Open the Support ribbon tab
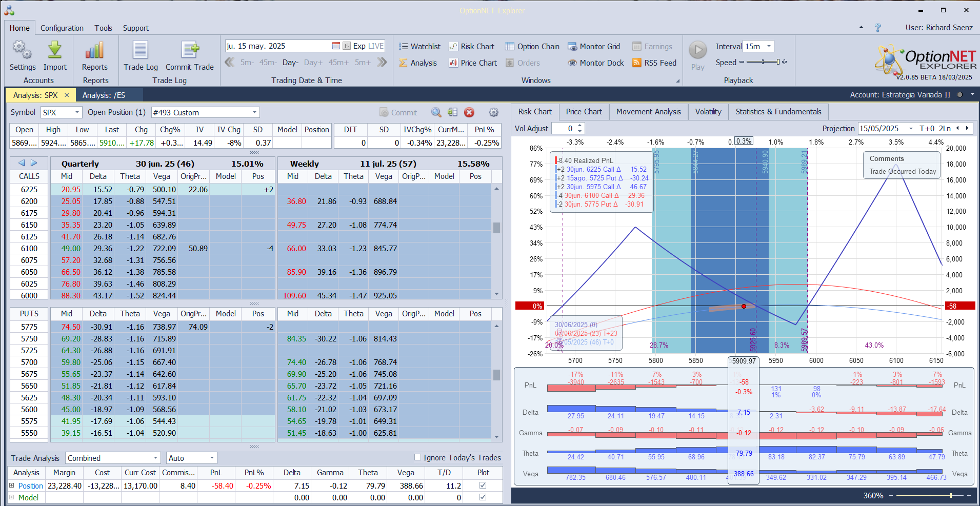Screen dimensions: 980x506 (136, 28)
